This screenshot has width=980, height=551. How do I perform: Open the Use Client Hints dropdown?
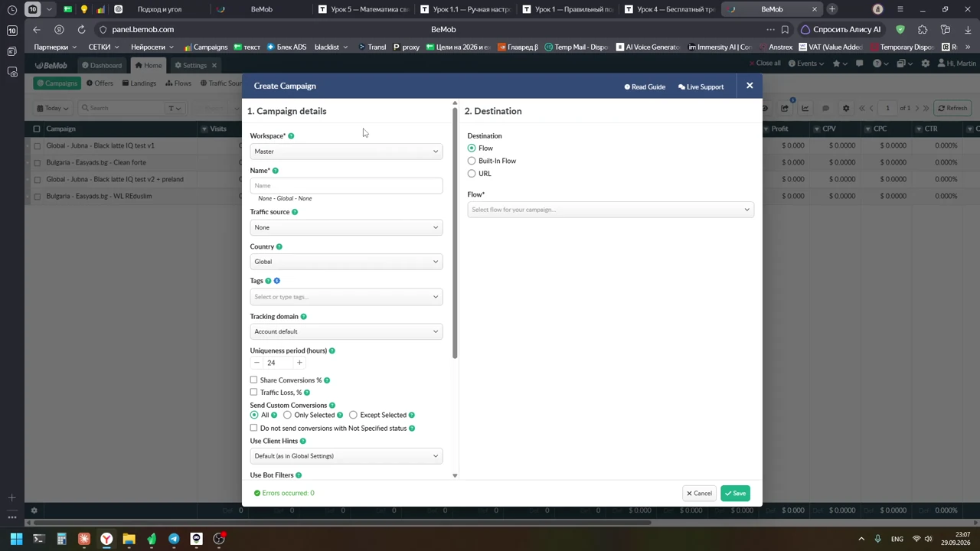(x=346, y=456)
